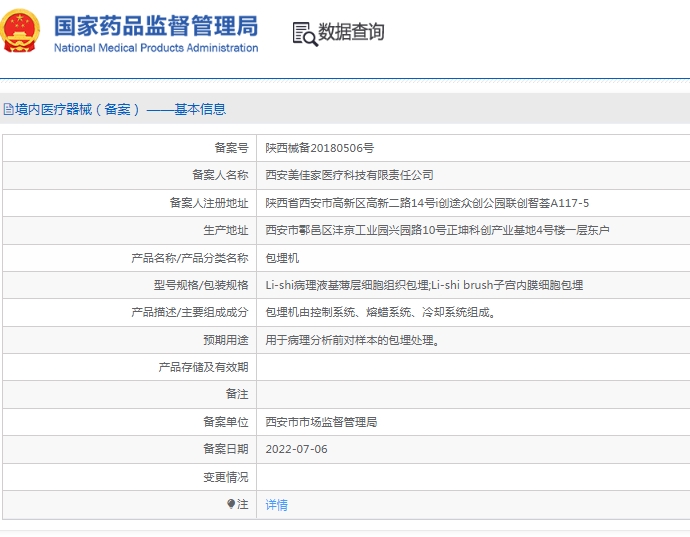Screen dimensions: 690x537
Task: Select 西安美佳家医疗科技有限责任公司
Action: [x=349, y=175]
